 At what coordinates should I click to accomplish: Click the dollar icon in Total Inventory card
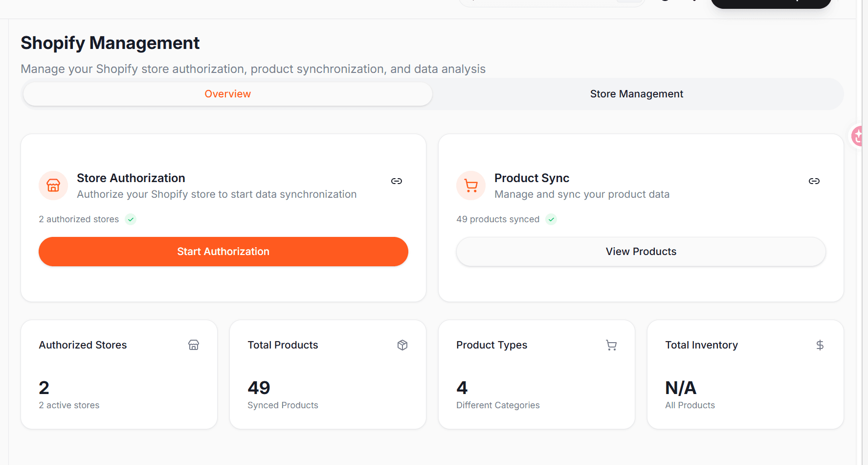pyautogui.click(x=820, y=345)
